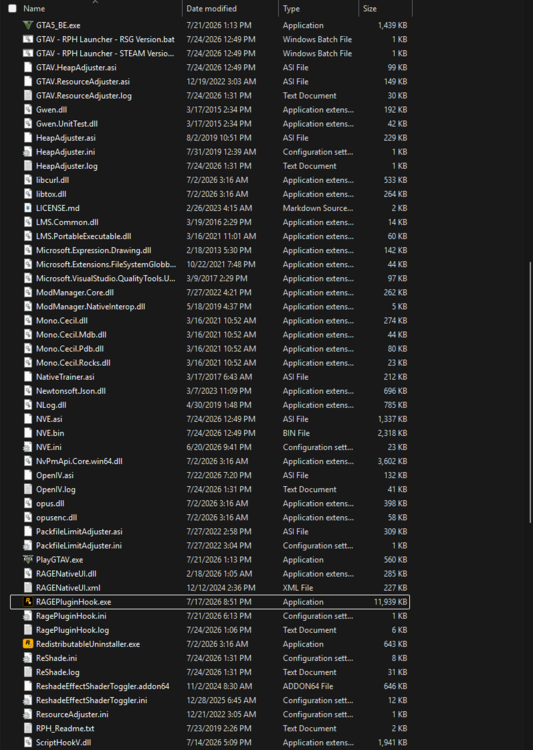The image size is (533, 750).
Task: Select the Microsoft.Expression.Drawing.dll file name
Action: [93, 250]
